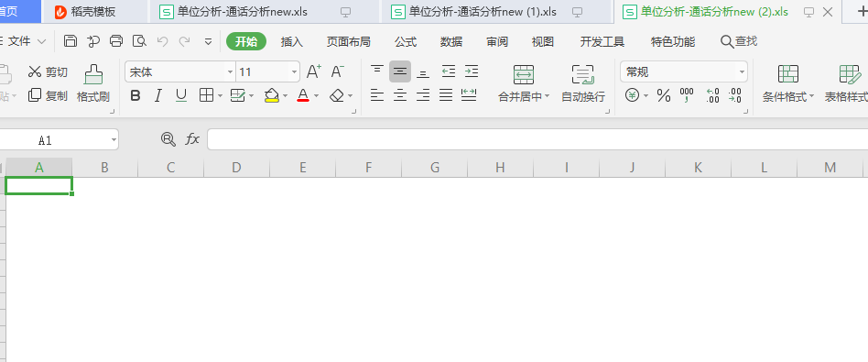This screenshot has width=868, height=362.
Task: Open the font size 11 dropdown
Action: (x=294, y=72)
